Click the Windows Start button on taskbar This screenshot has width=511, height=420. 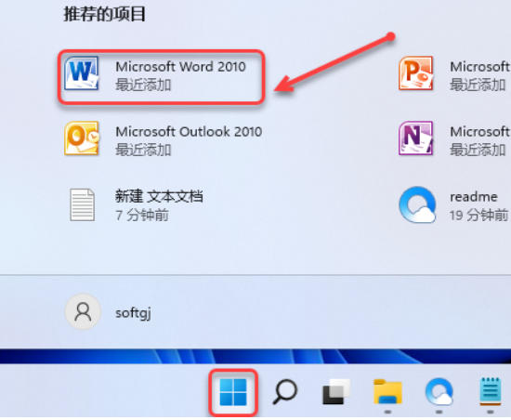233,392
